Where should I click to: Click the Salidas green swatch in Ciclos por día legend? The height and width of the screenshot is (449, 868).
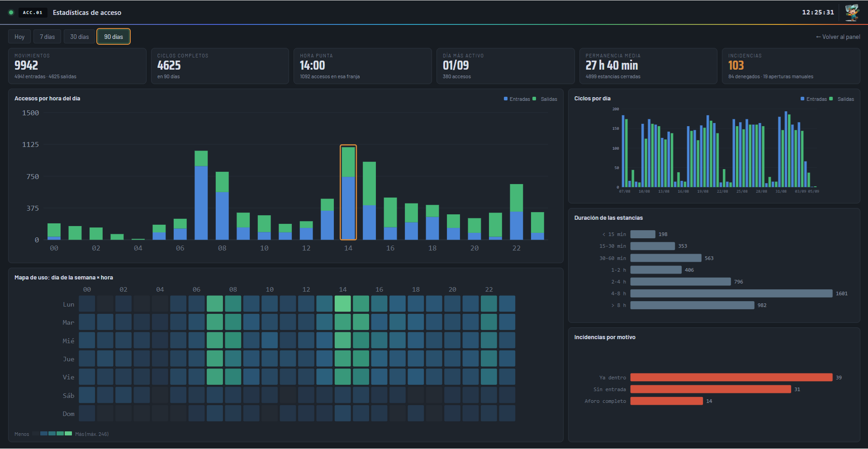point(831,99)
